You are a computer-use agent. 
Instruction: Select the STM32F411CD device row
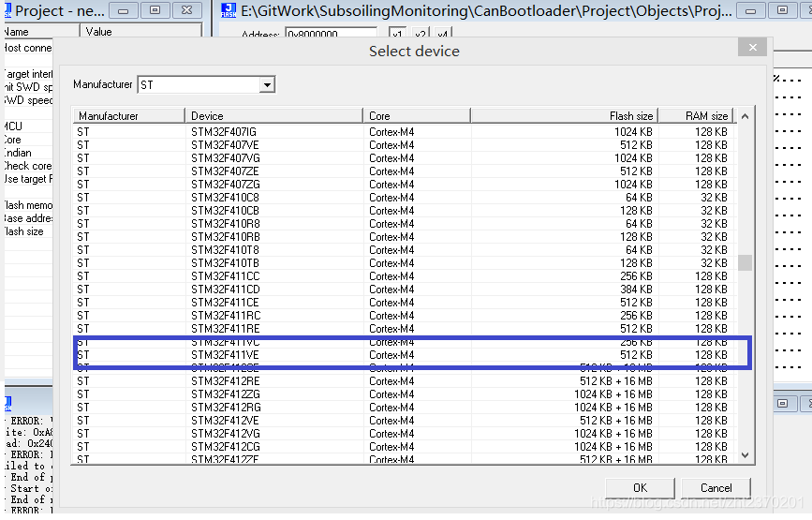(x=404, y=289)
